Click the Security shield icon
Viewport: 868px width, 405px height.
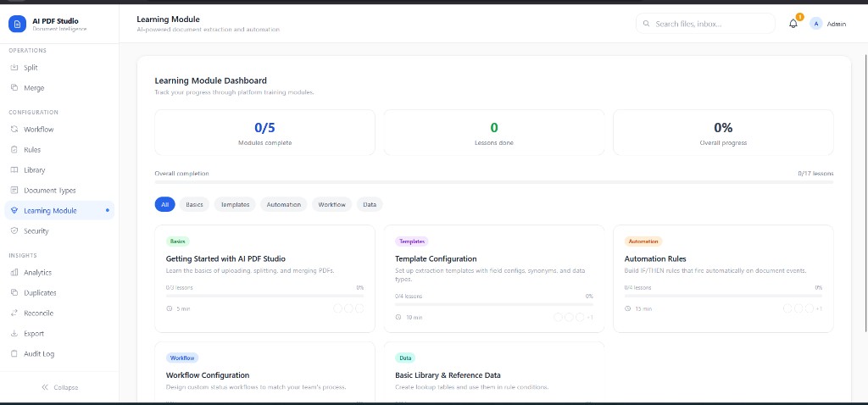pyautogui.click(x=14, y=230)
